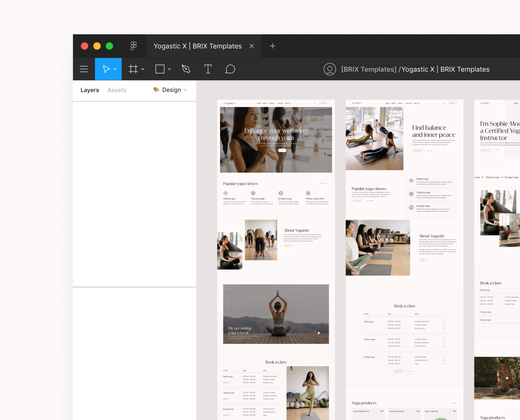This screenshot has height=420, width=520.
Task: Collapse the Design panel dropdown
Action: tap(186, 90)
